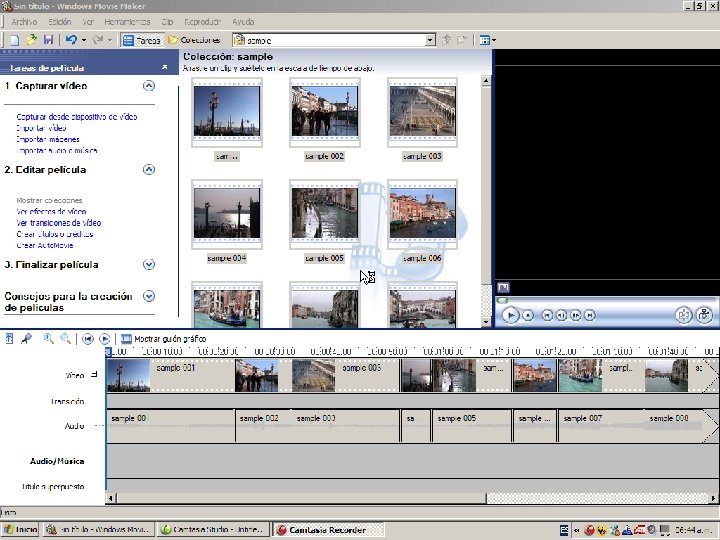720x540 pixels.
Task: Take picture from preview monitor
Action: (705, 315)
